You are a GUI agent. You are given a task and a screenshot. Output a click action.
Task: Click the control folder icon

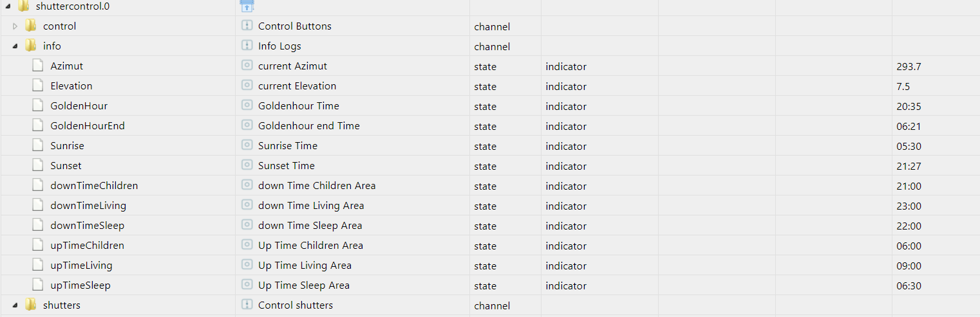coord(30,26)
